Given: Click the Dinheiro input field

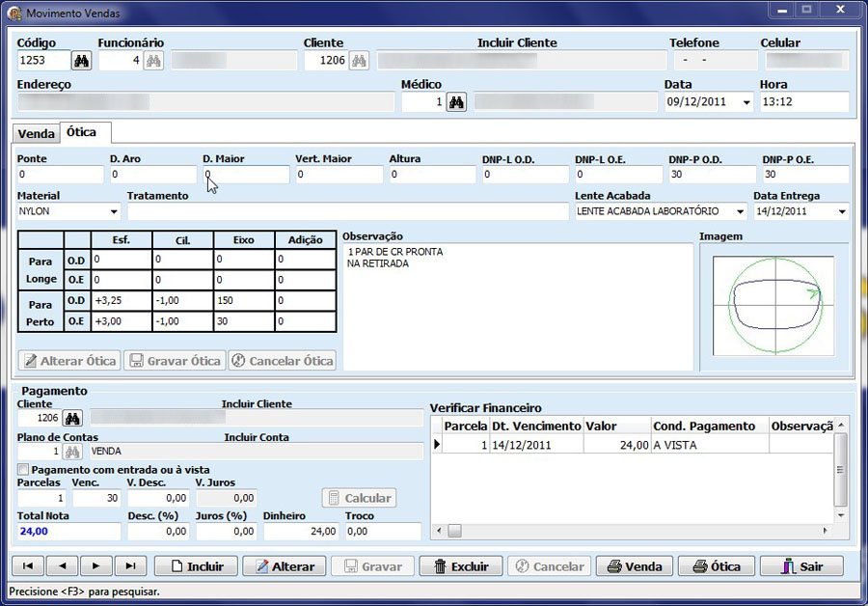Looking at the screenshot, I should click(x=301, y=532).
